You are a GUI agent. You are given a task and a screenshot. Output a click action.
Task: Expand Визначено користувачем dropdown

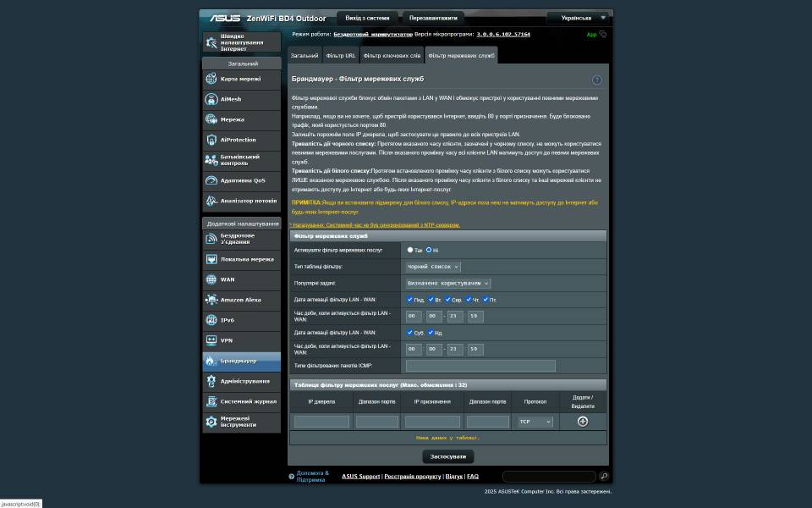coord(447,284)
